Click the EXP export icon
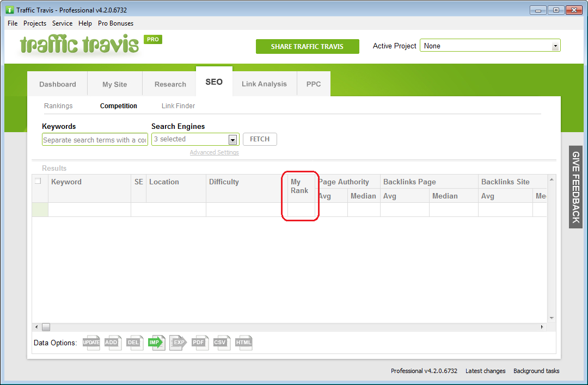Screen dimensions: 588x385 [179, 342]
